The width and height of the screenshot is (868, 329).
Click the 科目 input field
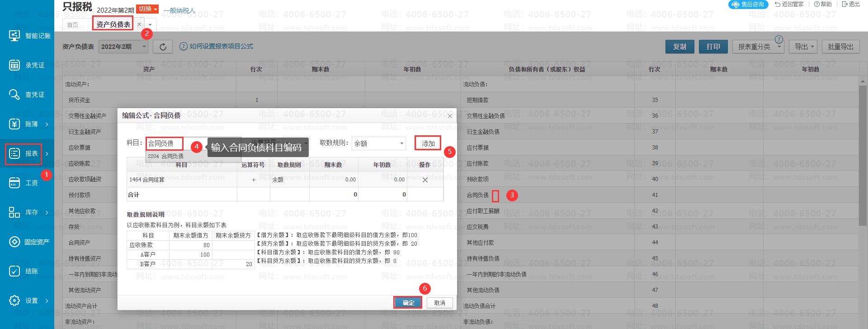165,143
